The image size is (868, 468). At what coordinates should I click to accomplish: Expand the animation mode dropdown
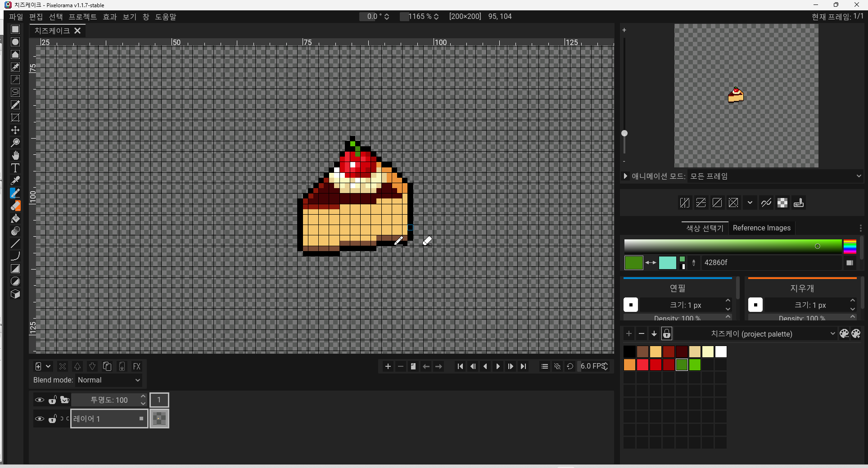[859, 176]
